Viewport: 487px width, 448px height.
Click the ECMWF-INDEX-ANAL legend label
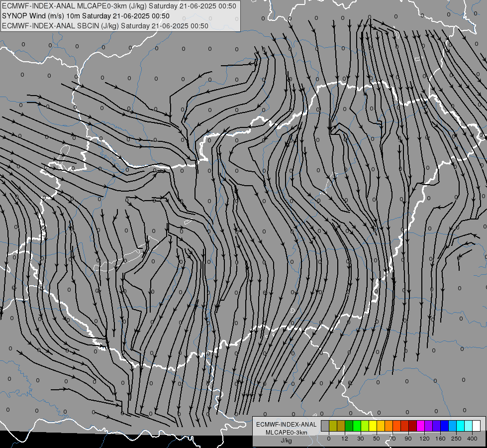coord(287,425)
